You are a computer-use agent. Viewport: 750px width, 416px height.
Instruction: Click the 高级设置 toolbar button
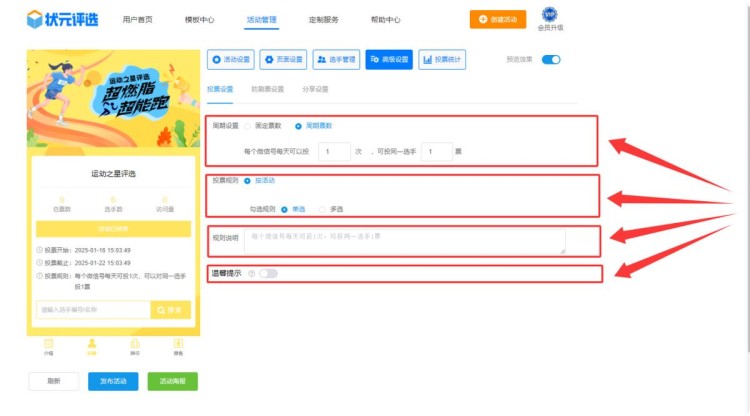388,60
